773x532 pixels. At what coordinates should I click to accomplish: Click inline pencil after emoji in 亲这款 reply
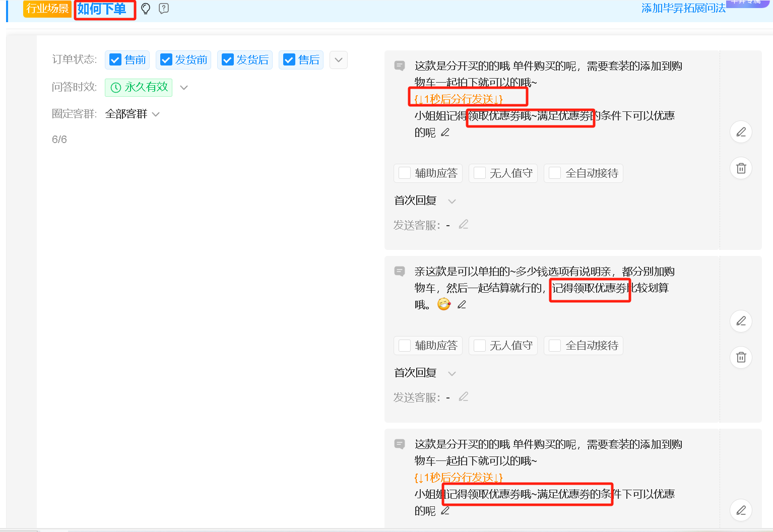462,305
